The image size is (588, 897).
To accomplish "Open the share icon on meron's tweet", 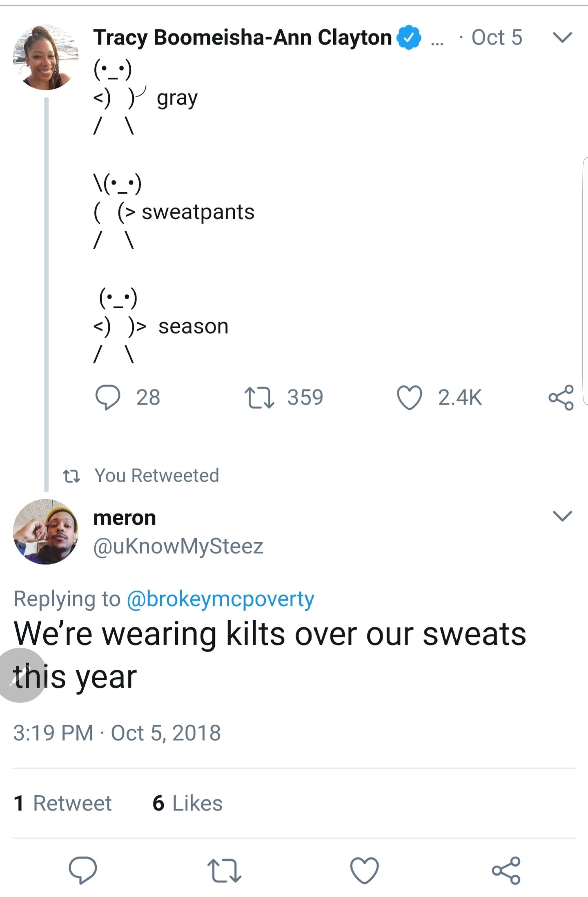I will pos(506,872).
